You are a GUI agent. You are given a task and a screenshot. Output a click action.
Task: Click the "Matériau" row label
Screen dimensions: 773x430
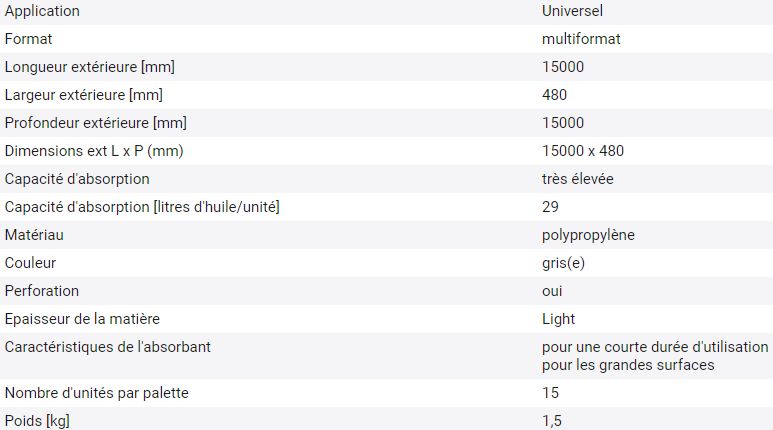[x=35, y=235]
